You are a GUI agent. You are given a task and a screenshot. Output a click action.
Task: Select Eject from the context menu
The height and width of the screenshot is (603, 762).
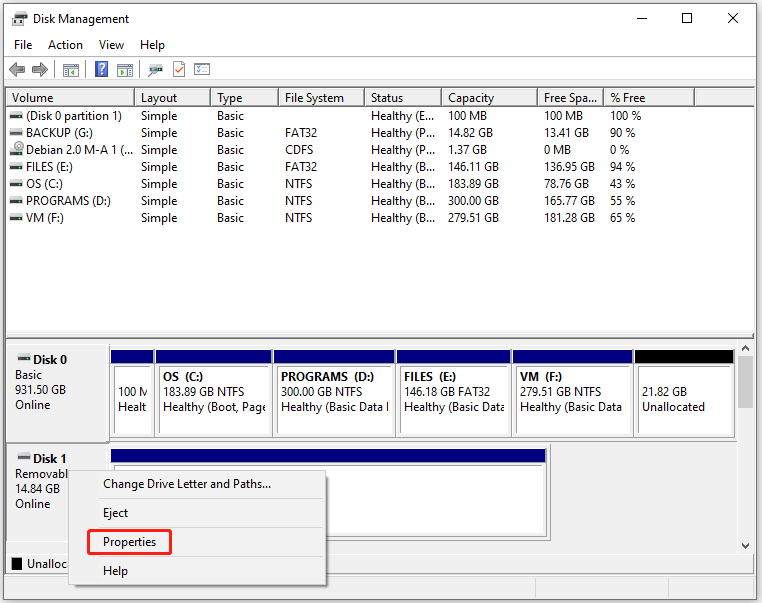click(x=198, y=513)
